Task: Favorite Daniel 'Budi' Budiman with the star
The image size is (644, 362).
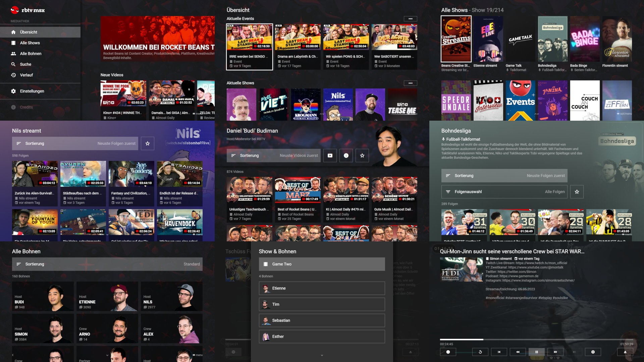Action: (362, 156)
